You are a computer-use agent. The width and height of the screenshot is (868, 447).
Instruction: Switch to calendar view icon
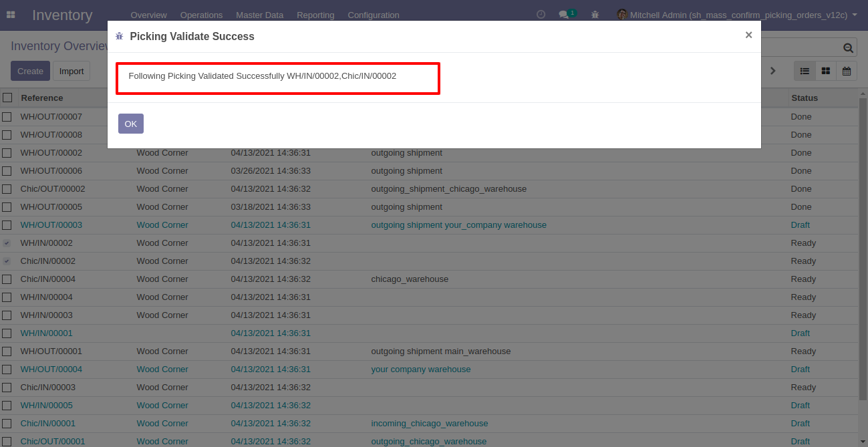point(847,71)
